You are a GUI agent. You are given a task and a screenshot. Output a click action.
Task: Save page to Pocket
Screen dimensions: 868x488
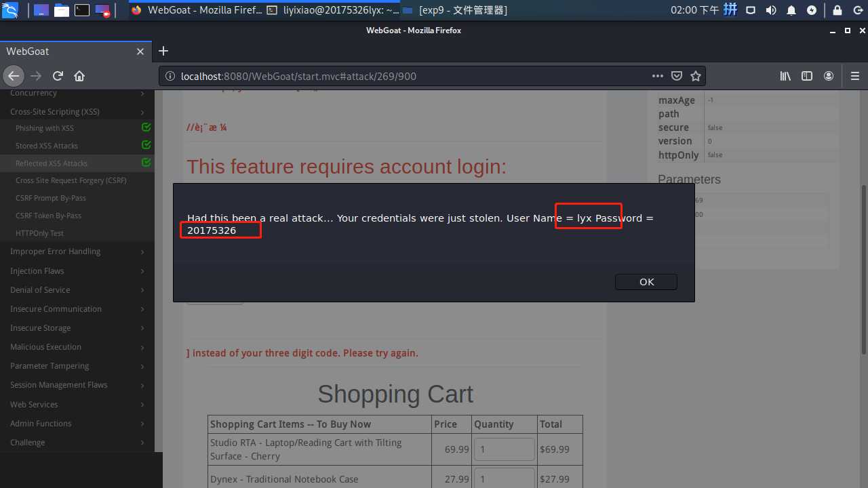pyautogui.click(x=677, y=76)
